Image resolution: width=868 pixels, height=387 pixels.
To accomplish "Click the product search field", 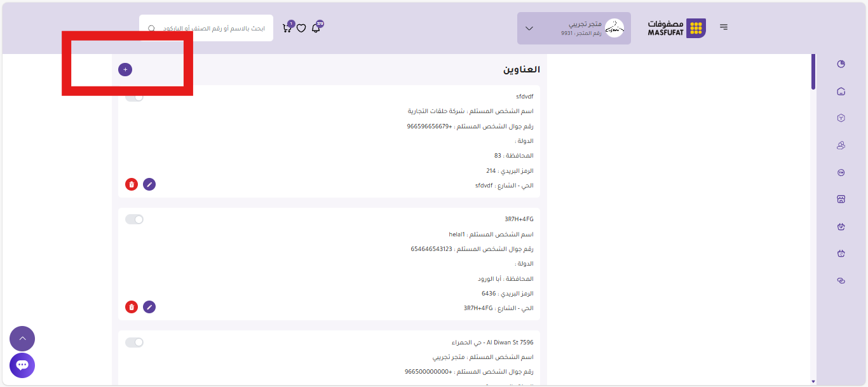I will pos(213,29).
